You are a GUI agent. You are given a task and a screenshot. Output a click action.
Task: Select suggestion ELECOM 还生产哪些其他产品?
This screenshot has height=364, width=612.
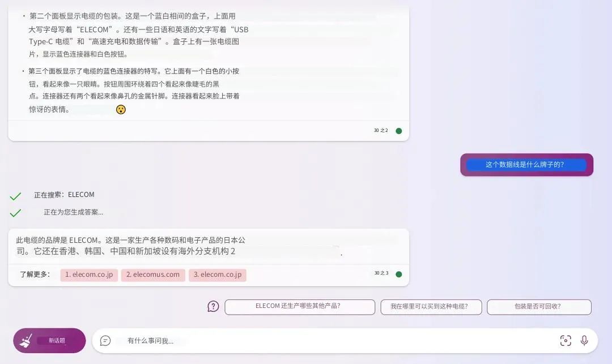[x=300, y=306]
